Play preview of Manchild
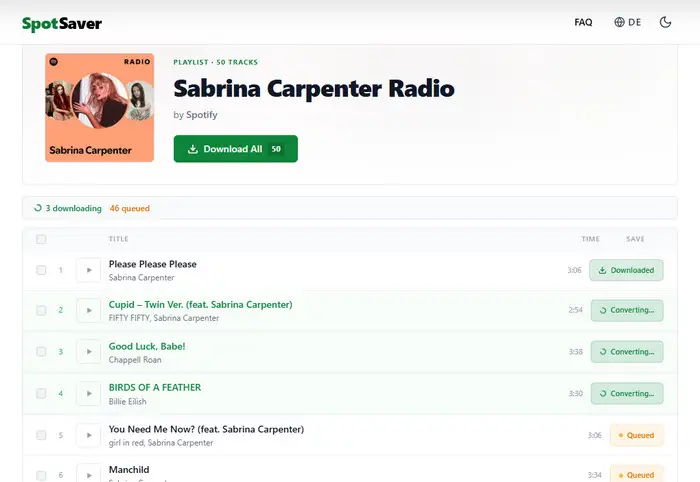The height and width of the screenshot is (482, 700). 88,474
